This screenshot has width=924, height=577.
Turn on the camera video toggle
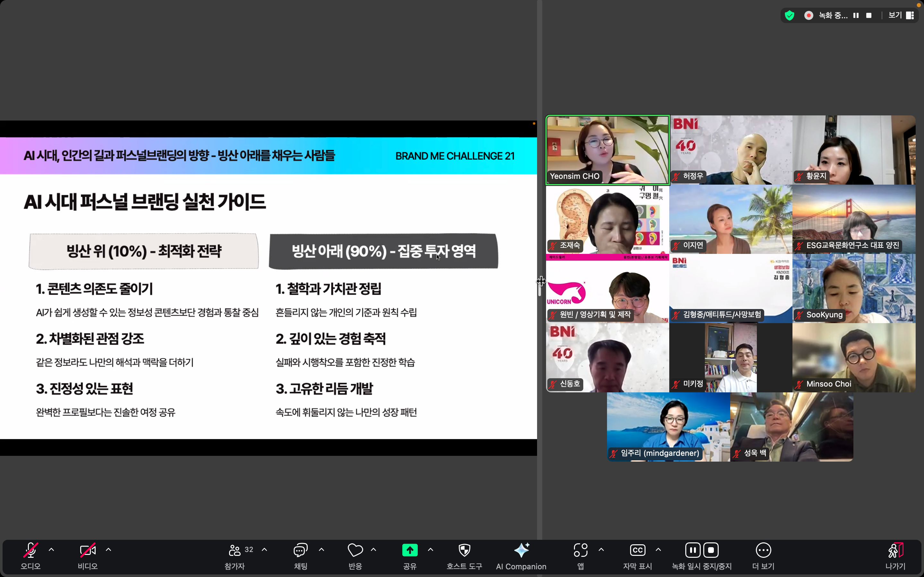click(88, 550)
